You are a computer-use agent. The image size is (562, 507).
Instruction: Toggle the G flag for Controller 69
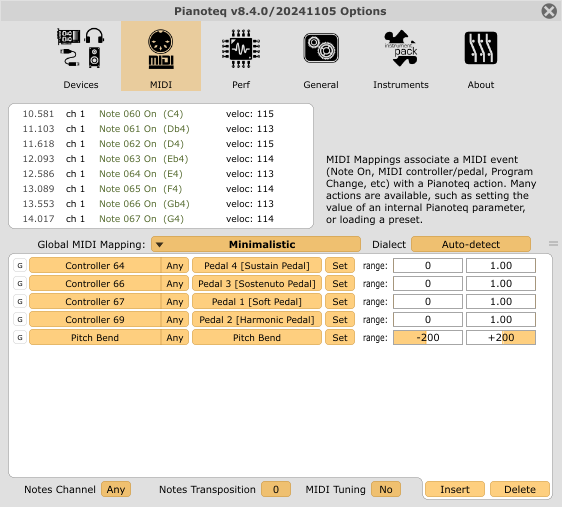(20, 319)
